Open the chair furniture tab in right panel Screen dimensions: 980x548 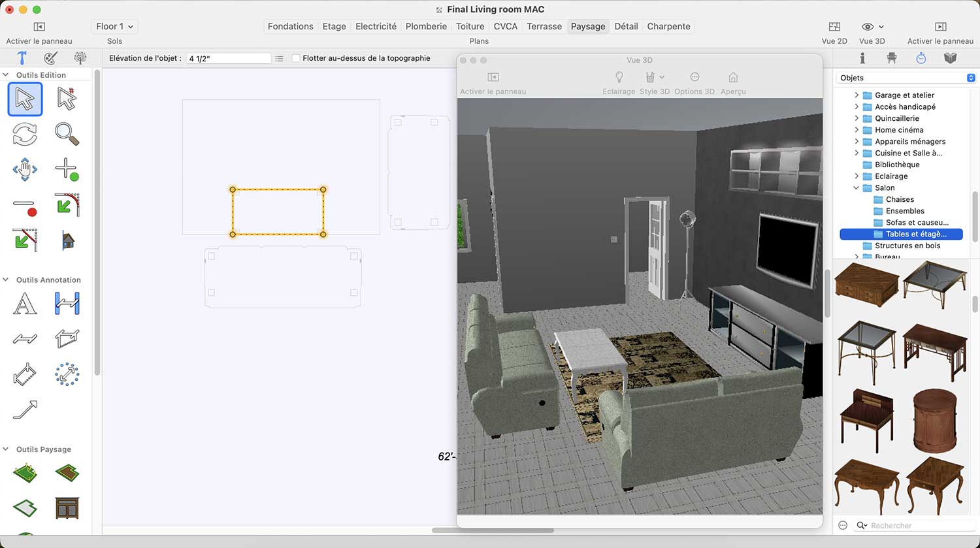coord(892,58)
